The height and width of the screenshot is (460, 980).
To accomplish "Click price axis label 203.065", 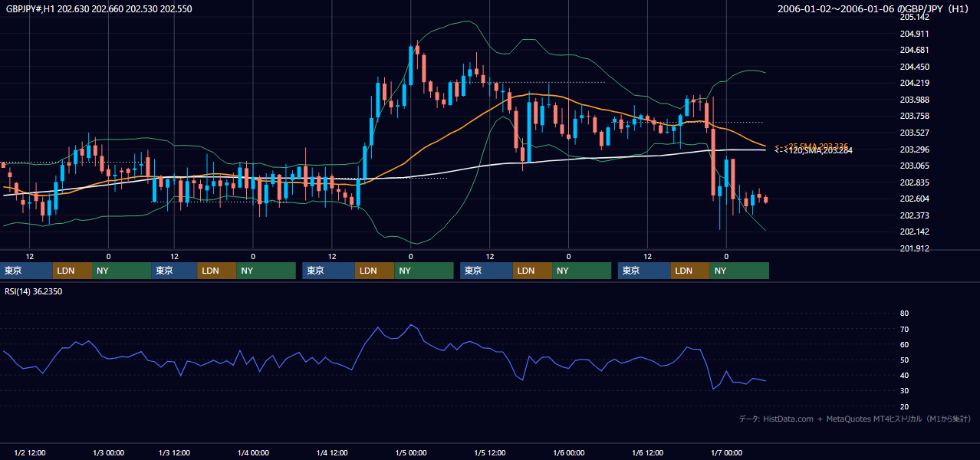I will [914, 166].
